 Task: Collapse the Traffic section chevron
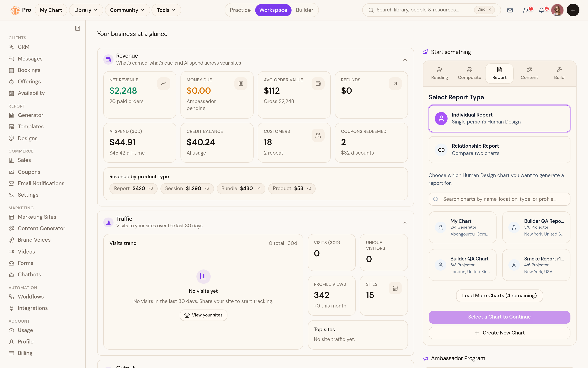(x=405, y=222)
